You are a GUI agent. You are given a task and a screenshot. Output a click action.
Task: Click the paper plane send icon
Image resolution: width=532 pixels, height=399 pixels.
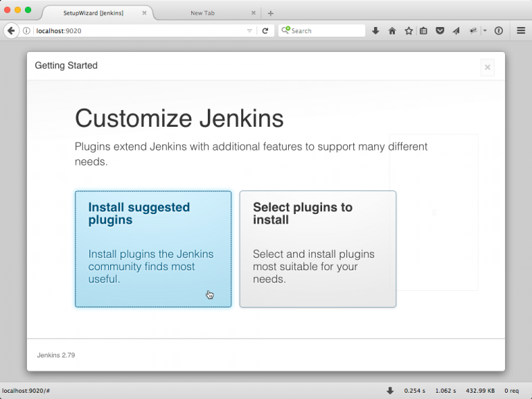456,30
